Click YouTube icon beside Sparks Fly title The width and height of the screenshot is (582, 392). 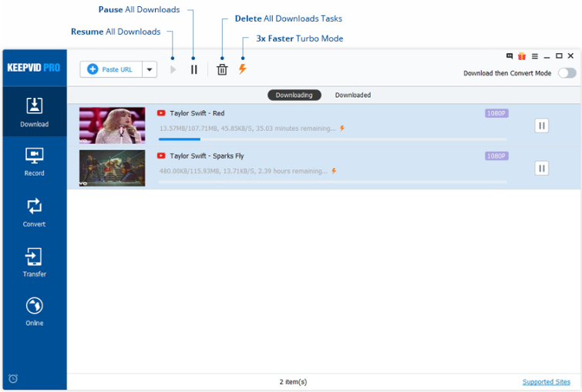pyautogui.click(x=161, y=156)
